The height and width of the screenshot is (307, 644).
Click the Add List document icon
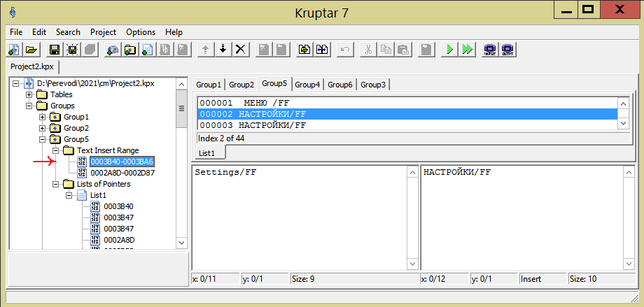tap(146, 50)
